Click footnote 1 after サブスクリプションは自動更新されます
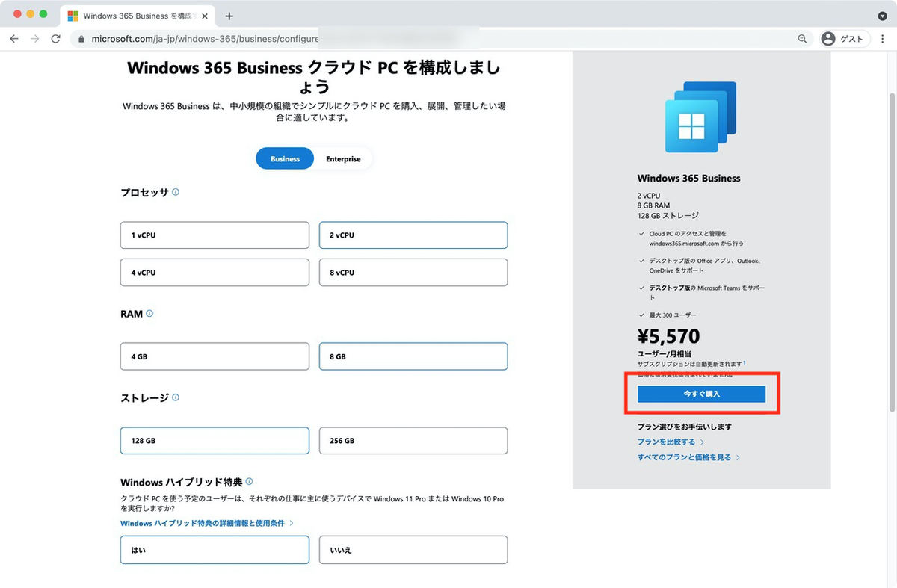Screen dimensions: 897x588 (x=745, y=362)
